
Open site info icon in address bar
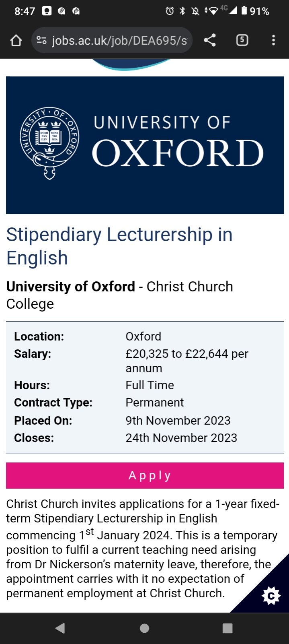tap(41, 40)
